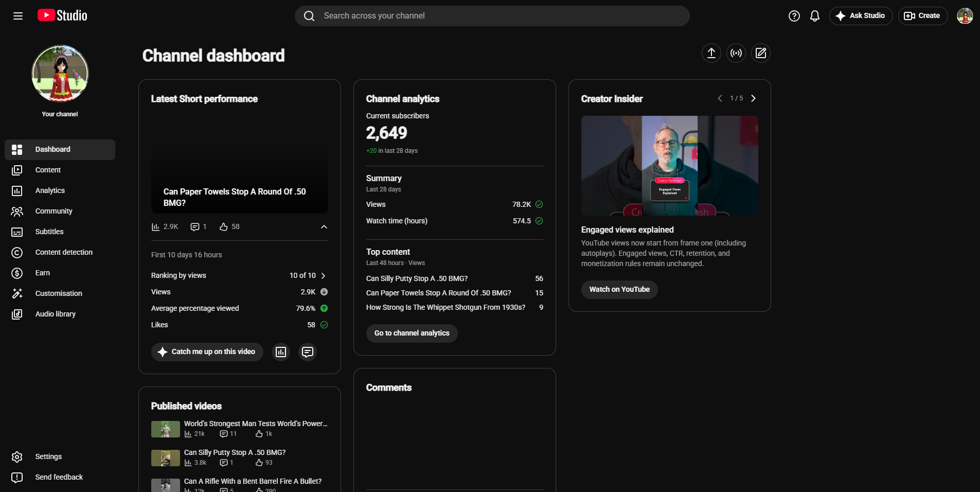Viewport: 980px width, 492px height.
Task: Open the Earn section
Action: (60, 273)
